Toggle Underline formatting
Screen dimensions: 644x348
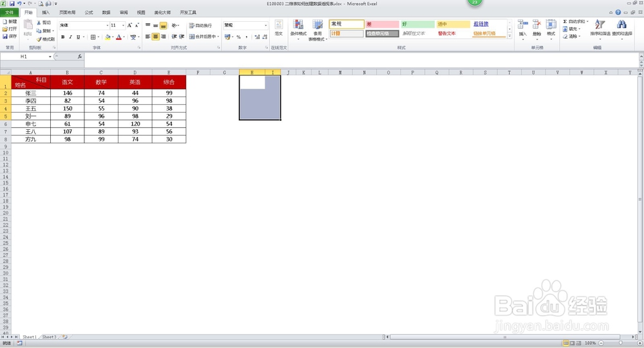78,37
